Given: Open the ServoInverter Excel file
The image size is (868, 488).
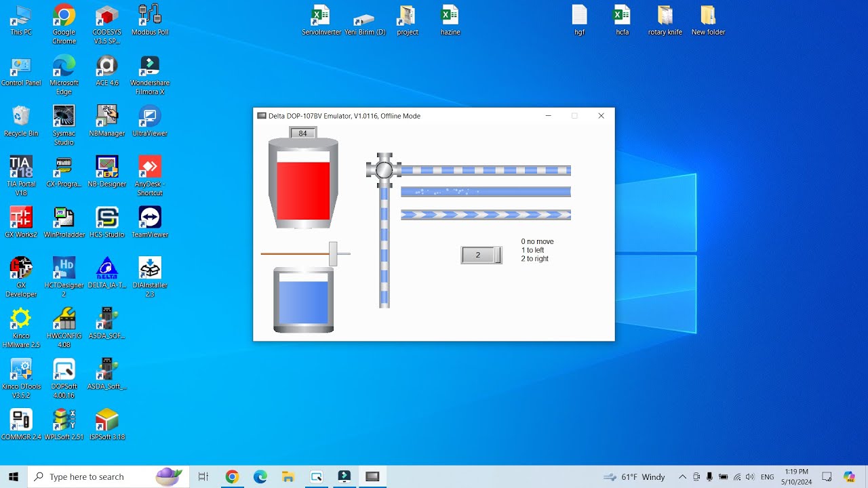Looking at the screenshot, I should tap(321, 20).
